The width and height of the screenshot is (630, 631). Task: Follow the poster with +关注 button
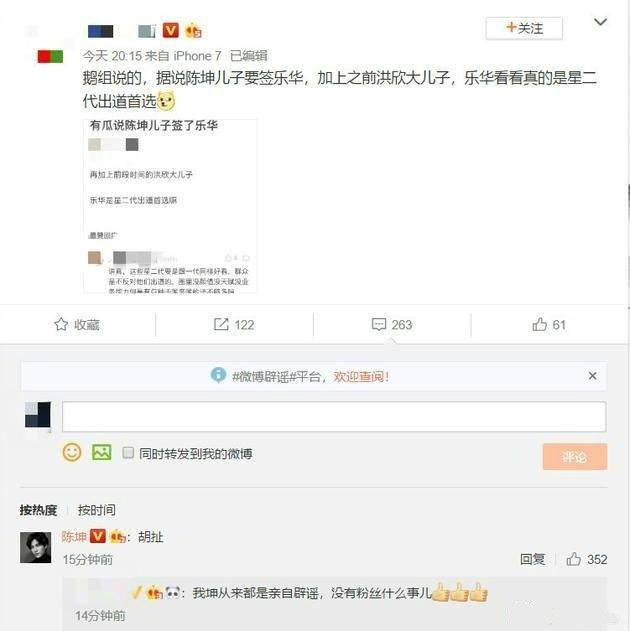[x=524, y=28]
